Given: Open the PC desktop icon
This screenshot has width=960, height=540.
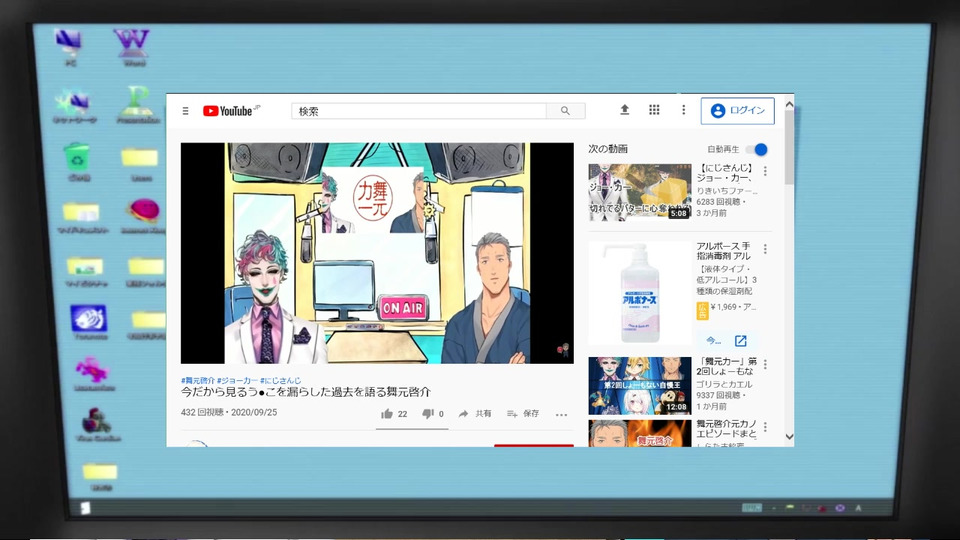Looking at the screenshot, I should [70, 47].
